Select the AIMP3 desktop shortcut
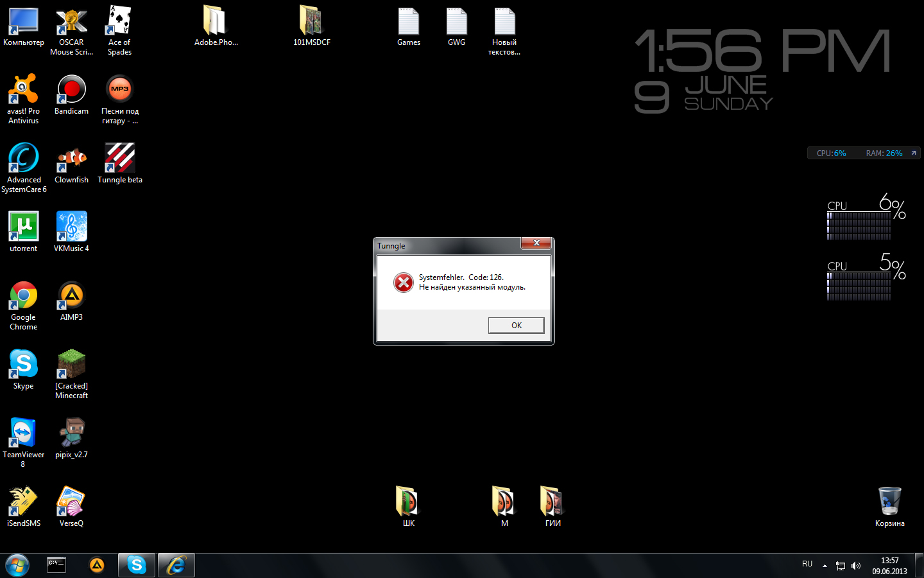Screen dimensions: 924x578 71,302
